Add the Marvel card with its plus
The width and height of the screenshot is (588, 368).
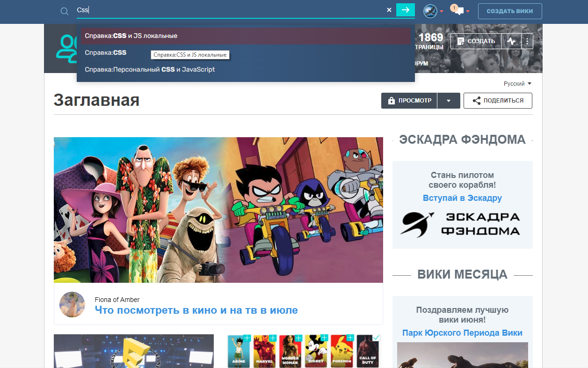click(273, 338)
